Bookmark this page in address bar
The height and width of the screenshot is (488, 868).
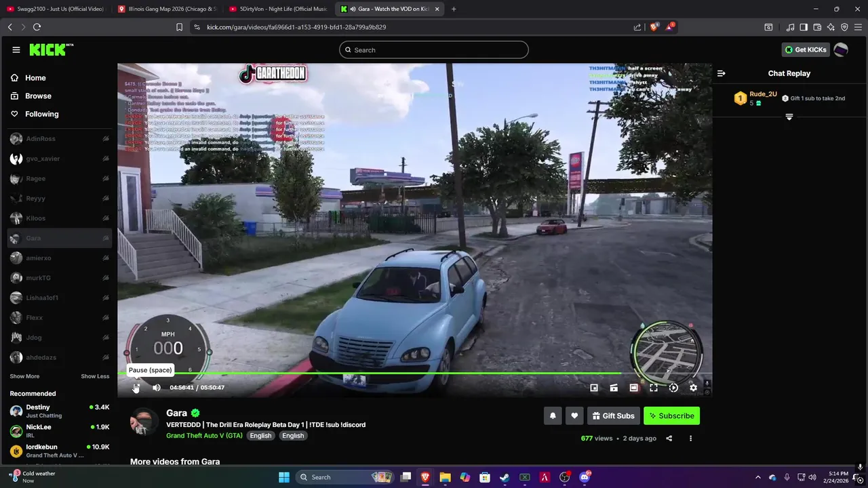179,27
